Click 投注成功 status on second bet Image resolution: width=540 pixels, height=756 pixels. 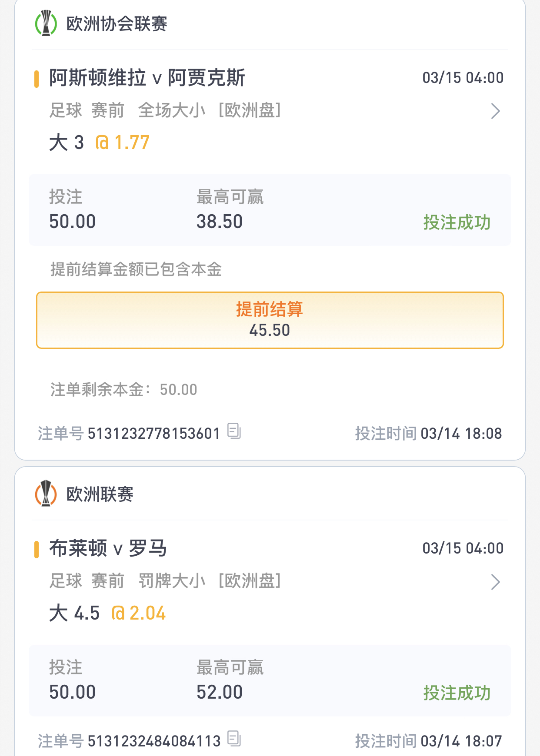click(x=457, y=693)
